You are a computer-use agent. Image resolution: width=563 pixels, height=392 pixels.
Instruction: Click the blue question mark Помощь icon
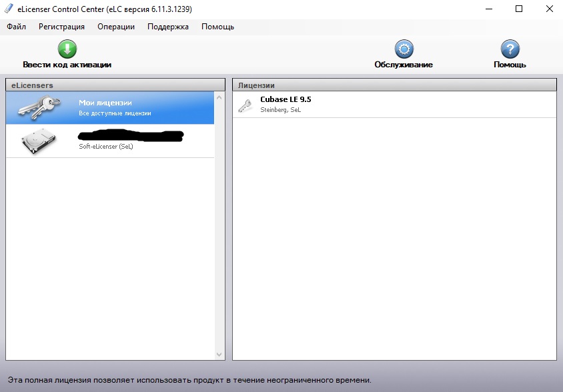click(510, 49)
